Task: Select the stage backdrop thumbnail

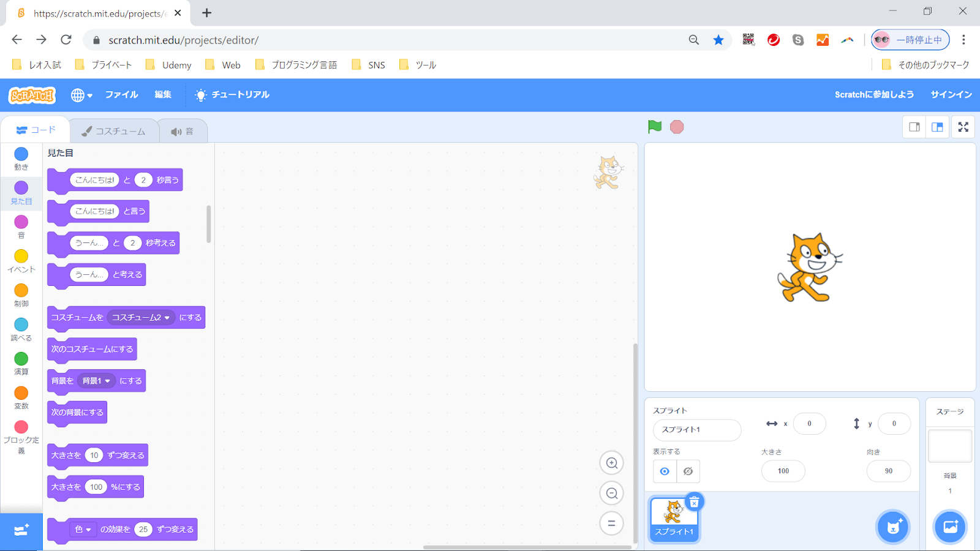Action: [950, 446]
